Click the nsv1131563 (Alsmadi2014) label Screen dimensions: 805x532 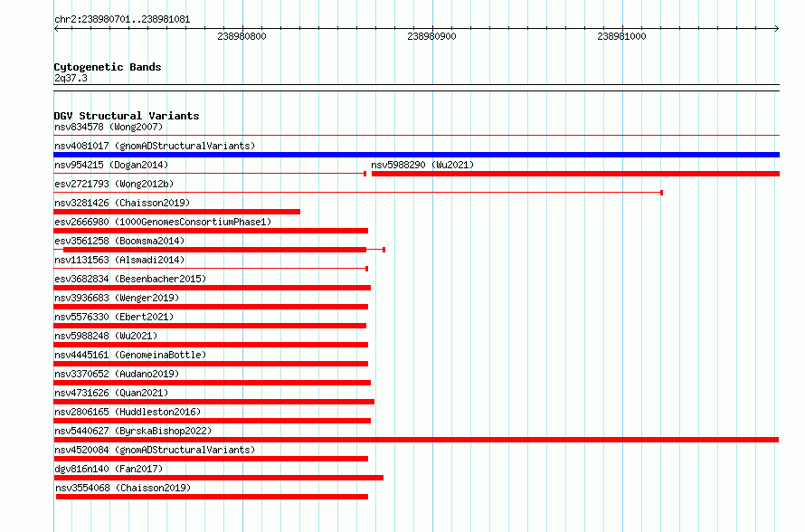(119, 260)
